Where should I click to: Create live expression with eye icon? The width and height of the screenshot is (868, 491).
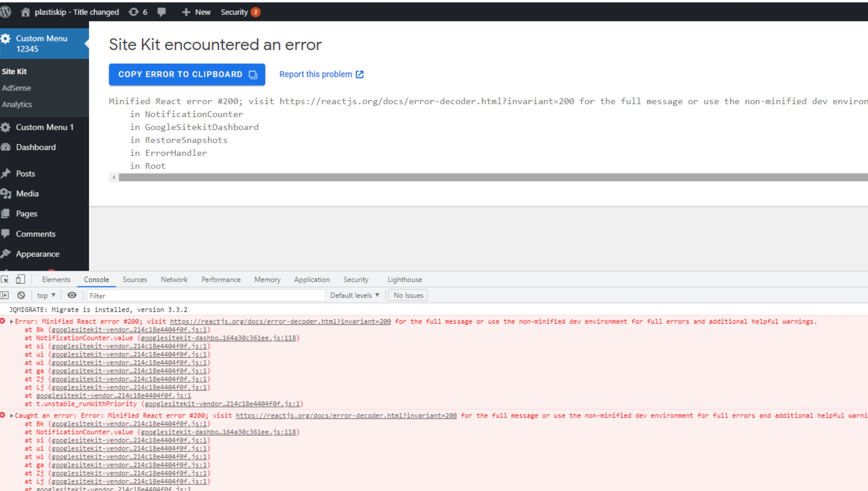[x=72, y=295]
